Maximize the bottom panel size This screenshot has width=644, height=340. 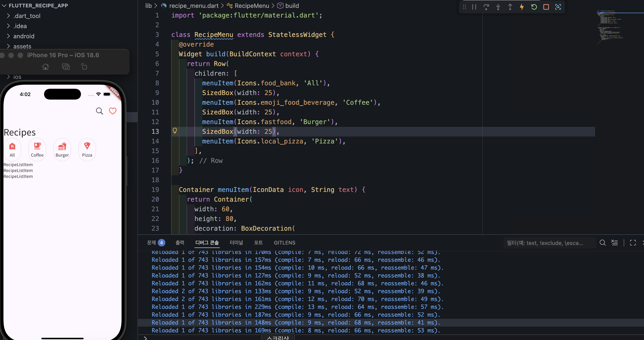point(633,242)
